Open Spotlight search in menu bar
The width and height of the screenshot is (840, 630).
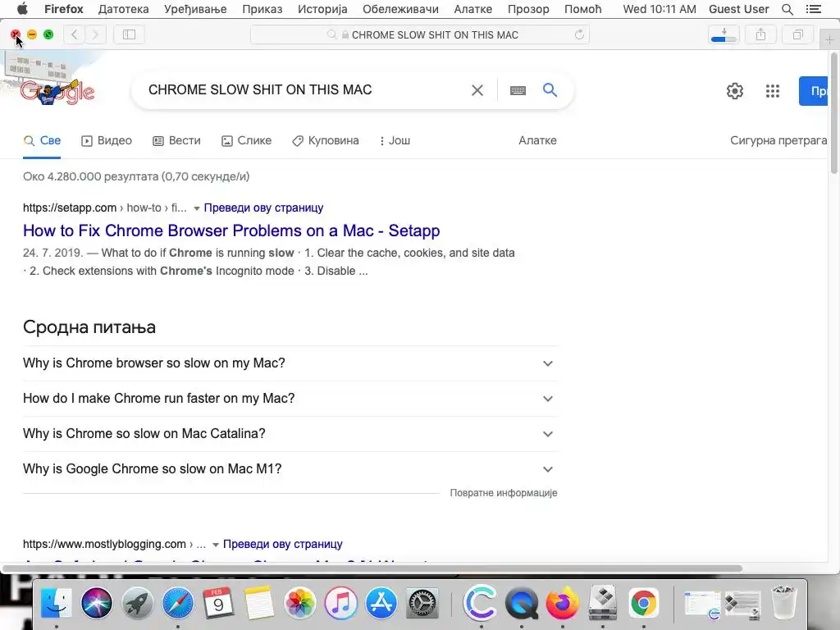coord(787,9)
